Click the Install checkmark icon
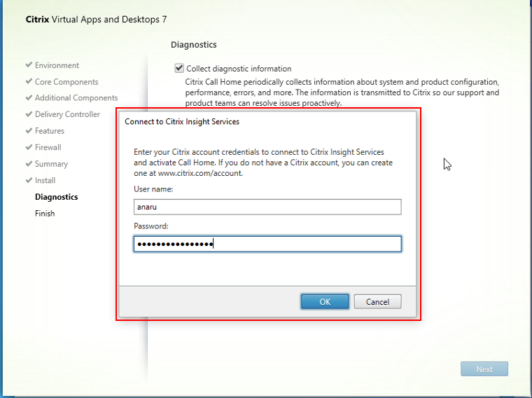532x398 pixels. pos(29,180)
